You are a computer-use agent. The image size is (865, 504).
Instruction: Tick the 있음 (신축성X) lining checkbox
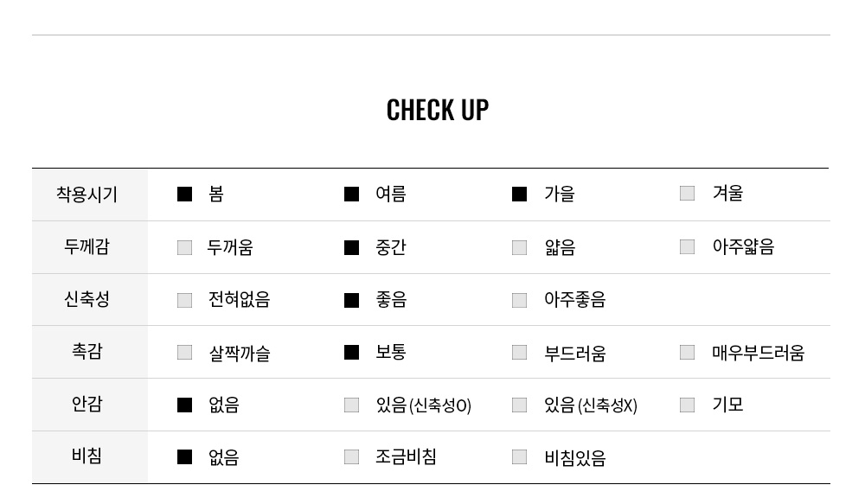point(519,405)
